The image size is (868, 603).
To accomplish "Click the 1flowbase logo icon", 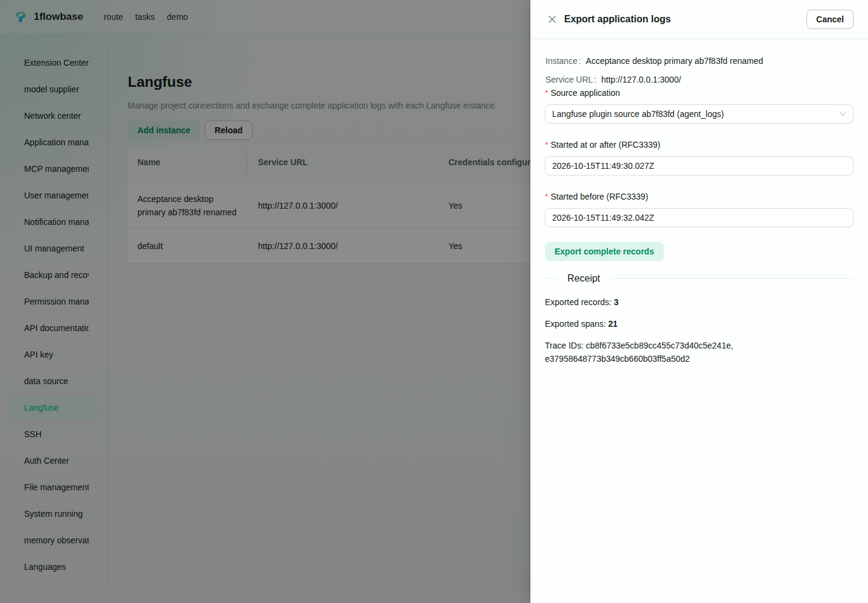I will tap(21, 17).
